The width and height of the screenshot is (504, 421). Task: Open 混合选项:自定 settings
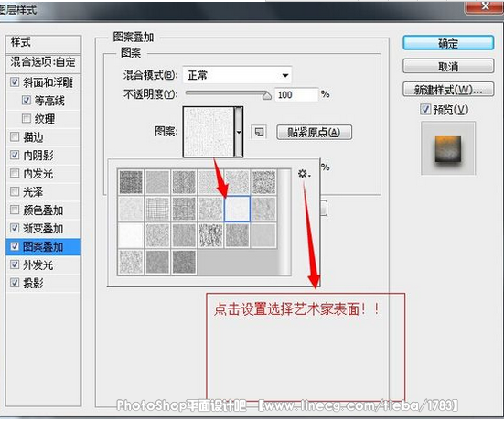[x=43, y=63]
